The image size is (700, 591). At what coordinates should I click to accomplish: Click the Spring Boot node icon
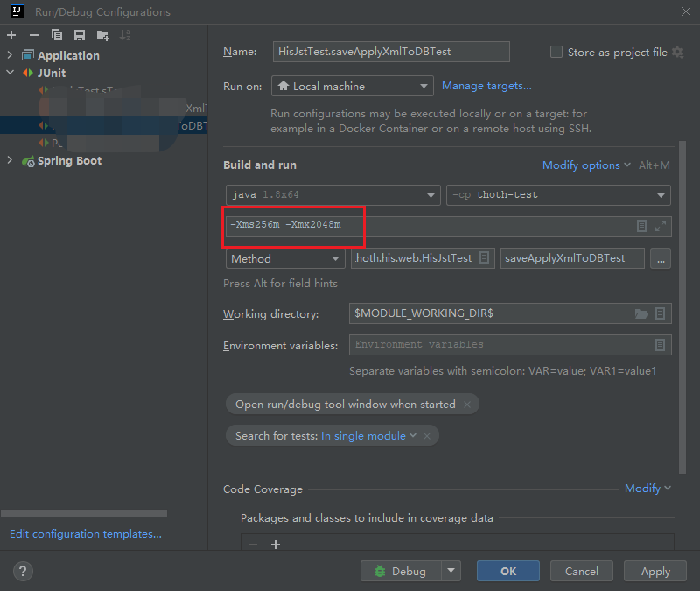point(28,161)
